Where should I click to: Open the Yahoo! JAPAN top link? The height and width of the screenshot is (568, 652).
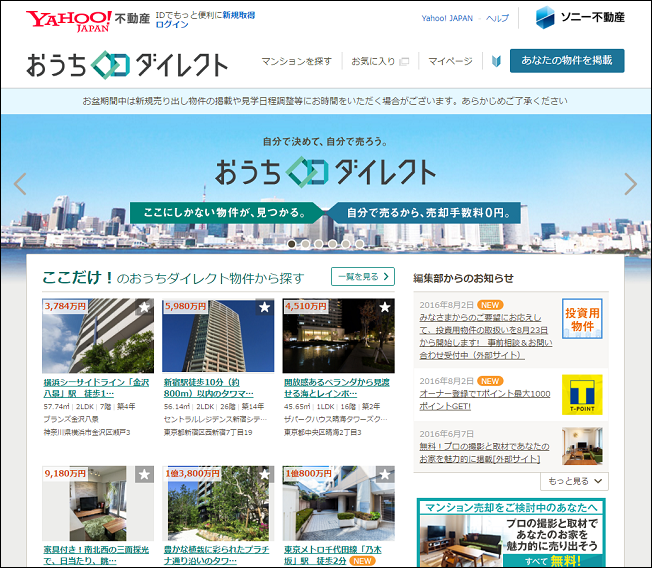tap(447, 18)
